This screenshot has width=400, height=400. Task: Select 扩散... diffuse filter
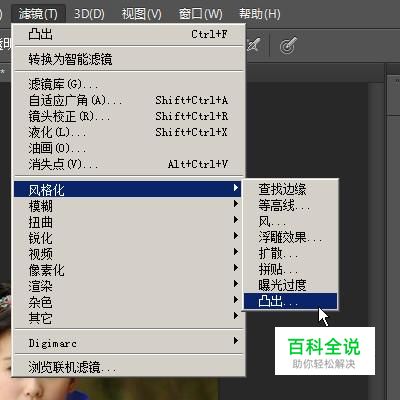click(x=291, y=253)
